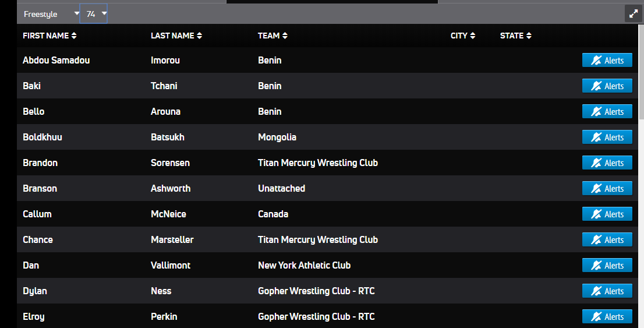Viewport: 644px width, 328px height.
Task: Open the Freestyle style dropdown
Action: (49, 14)
